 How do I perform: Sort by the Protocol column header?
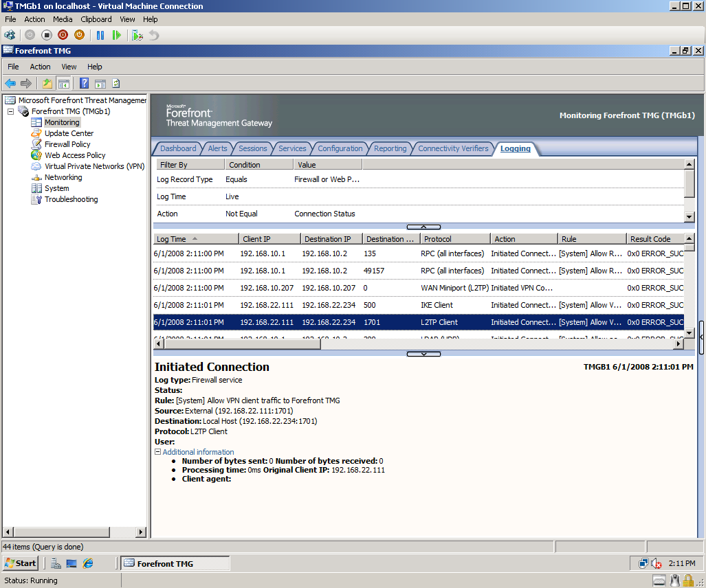pos(455,239)
